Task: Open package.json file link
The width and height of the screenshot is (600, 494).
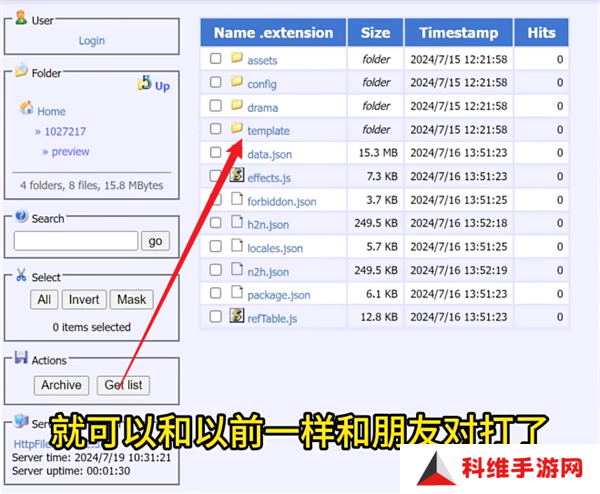Action: [x=279, y=295]
